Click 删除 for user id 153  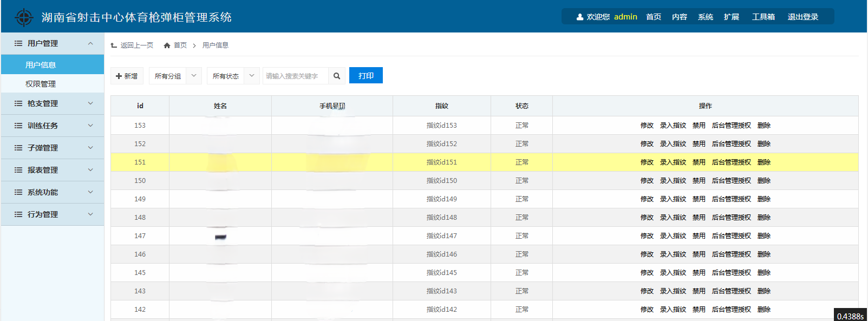764,125
